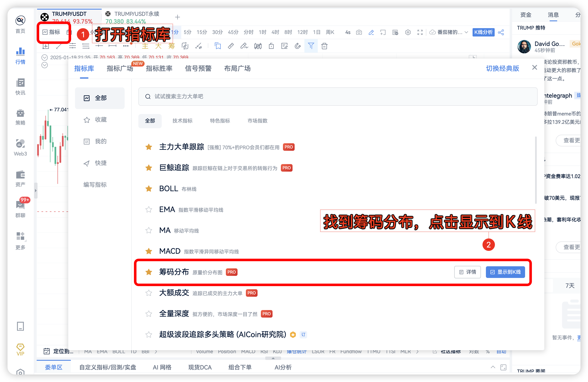588x382 pixels.
Task: Collapse the bottom order panel up arrow
Action: (493, 367)
